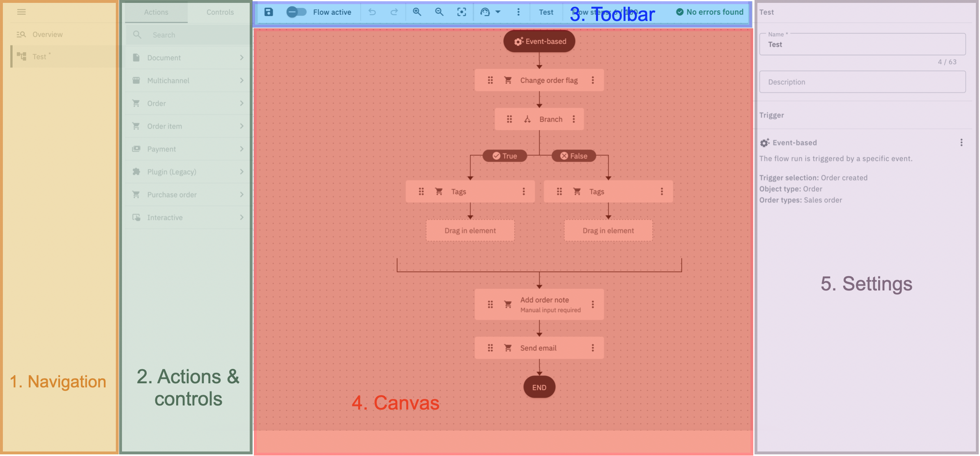Select the Event-based trigger node on canvas
980x456 pixels.
(x=539, y=41)
